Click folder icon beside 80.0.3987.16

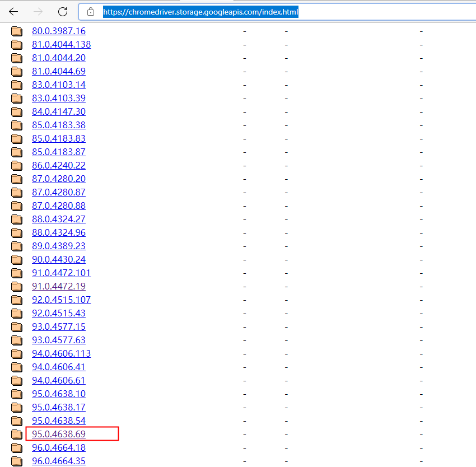(17, 31)
